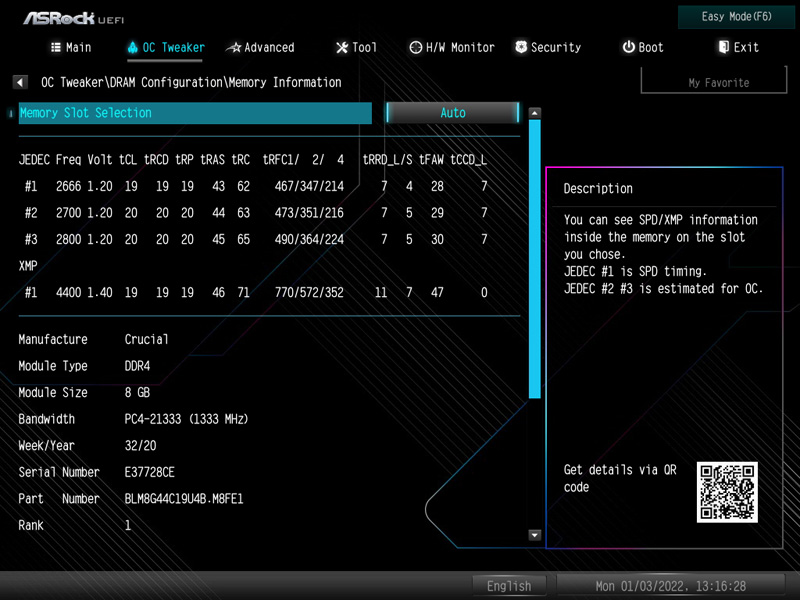
Task: Click the XMP frequency 4400 value
Action: tap(68, 292)
